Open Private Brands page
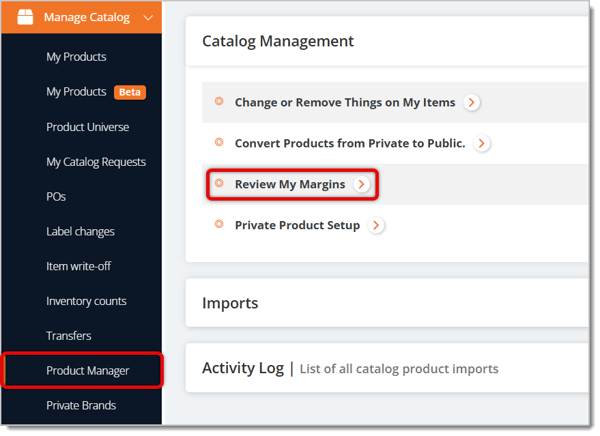 [81, 405]
